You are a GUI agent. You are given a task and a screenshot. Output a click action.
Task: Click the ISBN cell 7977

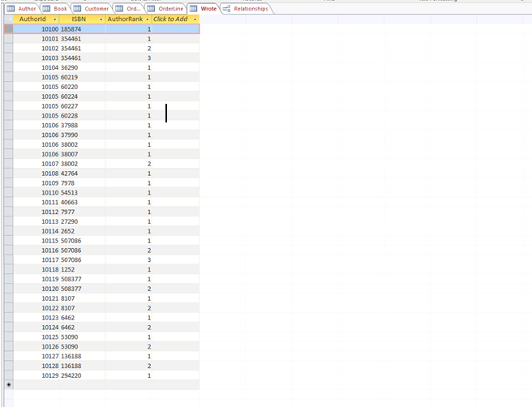click(83, 212)
